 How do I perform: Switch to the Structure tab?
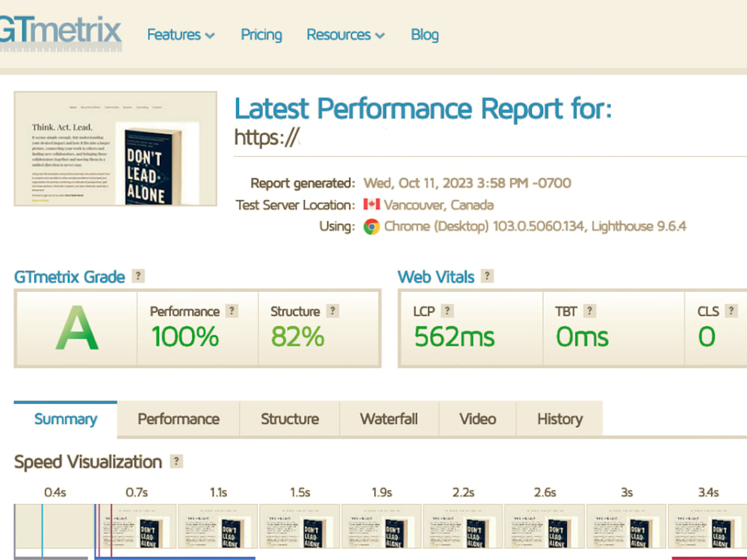pyautogui.click(x=290, y=419)
